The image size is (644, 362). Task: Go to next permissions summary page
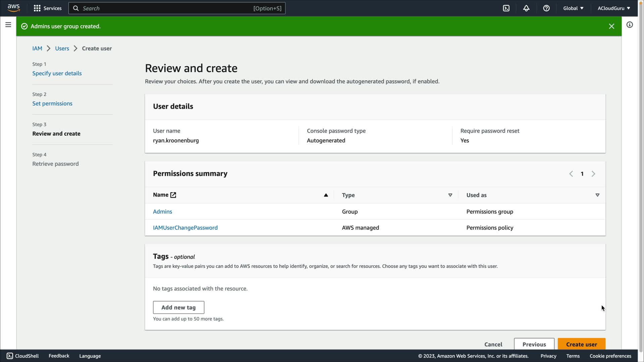[x=593, y=174]
